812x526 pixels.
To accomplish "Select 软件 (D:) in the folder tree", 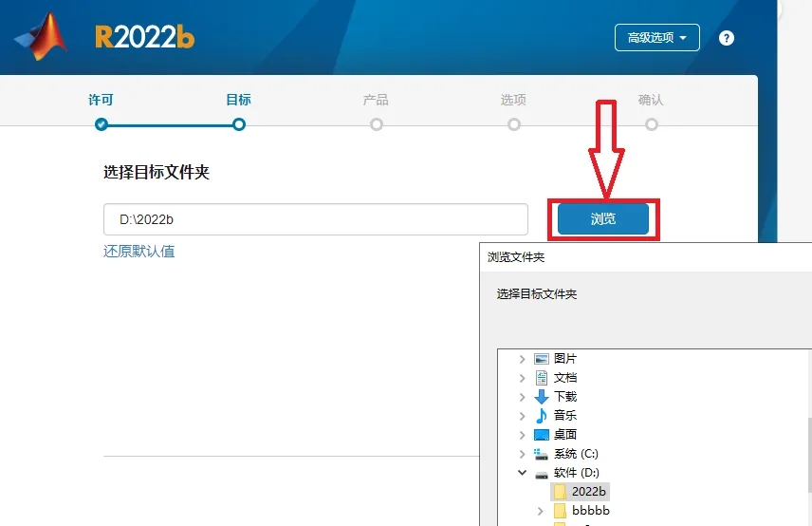I will tap(577, 473).
